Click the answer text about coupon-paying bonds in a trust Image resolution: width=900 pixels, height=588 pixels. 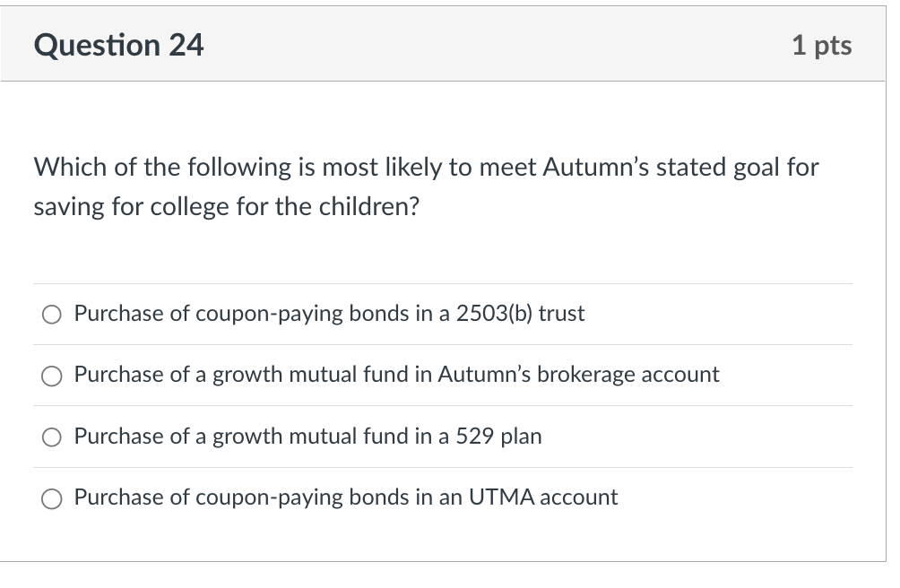[330, 314]
